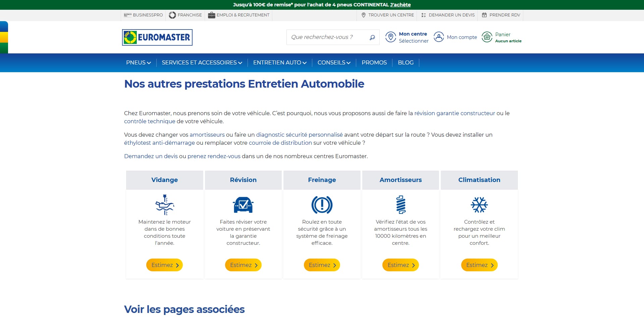This screenshot has height=320, width=644.
Task: Expand the Conseils dropdown menu
Action: point(334,62)
